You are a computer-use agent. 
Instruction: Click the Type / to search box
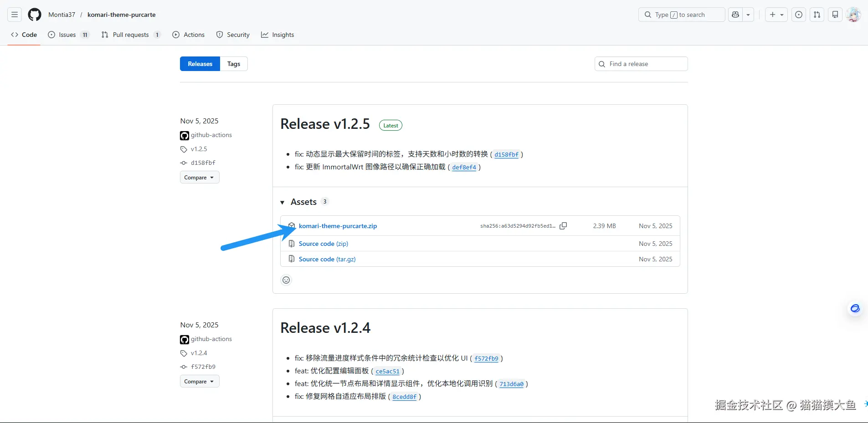pos(682,15)
